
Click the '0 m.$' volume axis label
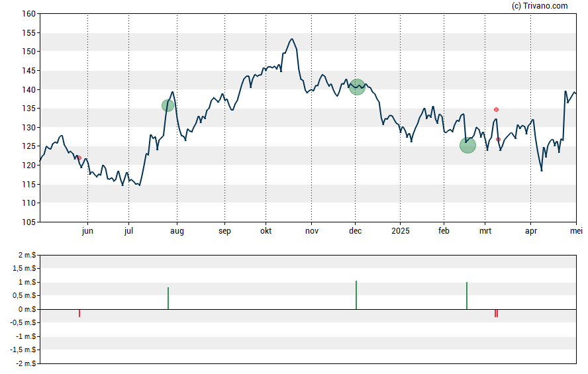pyautogui.click(x=27, y=309)
